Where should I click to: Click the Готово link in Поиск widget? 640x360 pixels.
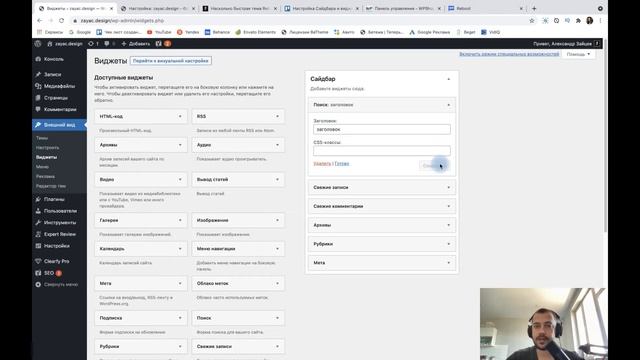pyautogui.click(x=342, y=164)
